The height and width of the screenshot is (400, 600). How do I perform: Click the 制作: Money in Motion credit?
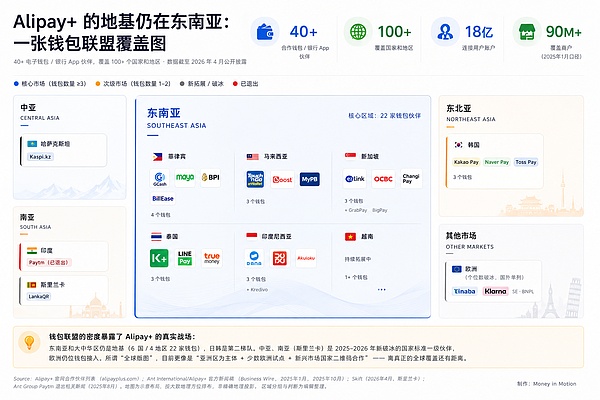tap(546, 384)
